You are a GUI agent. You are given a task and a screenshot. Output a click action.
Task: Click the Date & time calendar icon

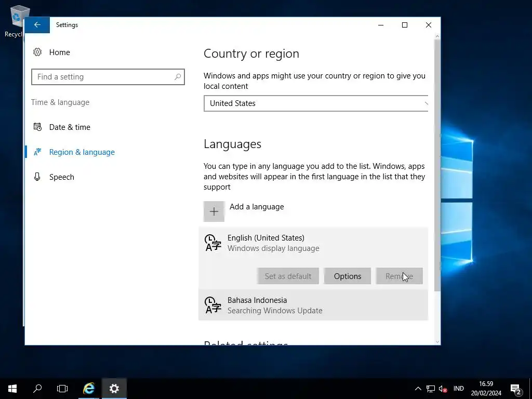(37, 127)
